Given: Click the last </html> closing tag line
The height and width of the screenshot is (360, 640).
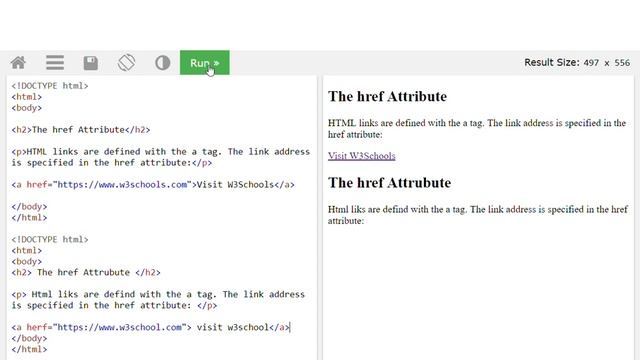Looking at the screenshot, I should [29, 349].
